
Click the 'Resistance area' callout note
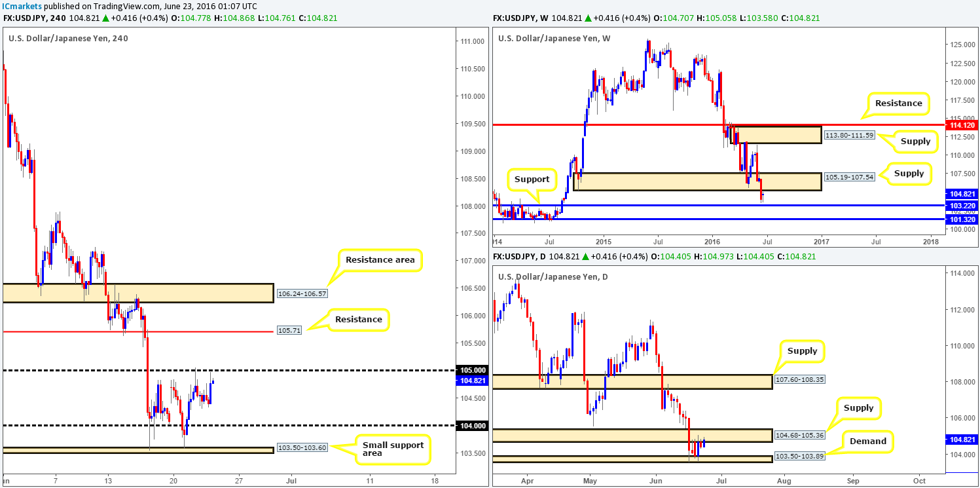pos(380,260)
